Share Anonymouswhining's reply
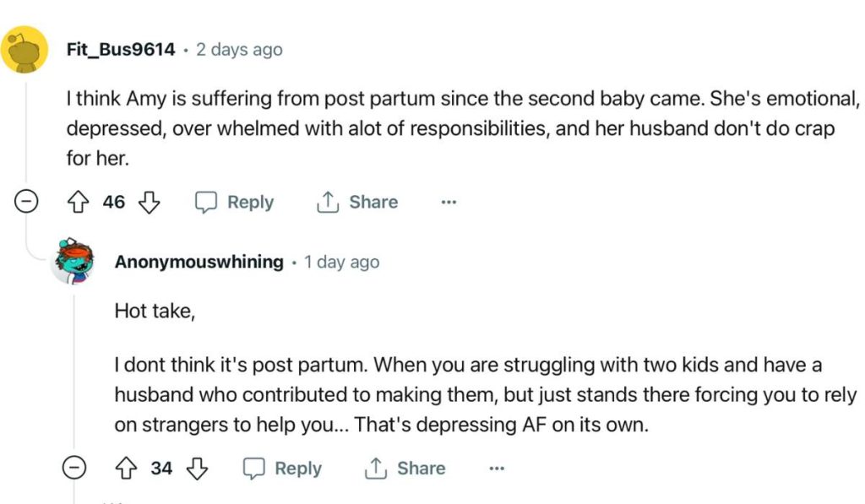 coord(404,469)
